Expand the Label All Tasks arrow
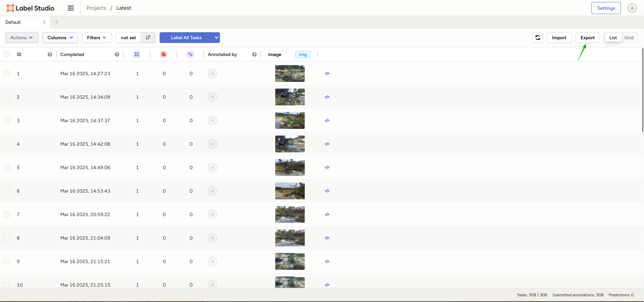This screenshot has width=644, height=302. coord(217,38)
